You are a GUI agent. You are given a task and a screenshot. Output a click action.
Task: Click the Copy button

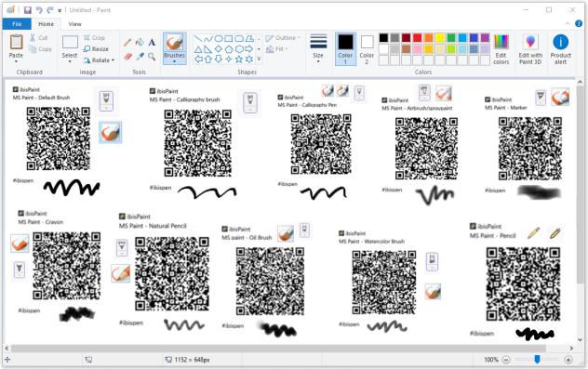click(x=40, y=49)
